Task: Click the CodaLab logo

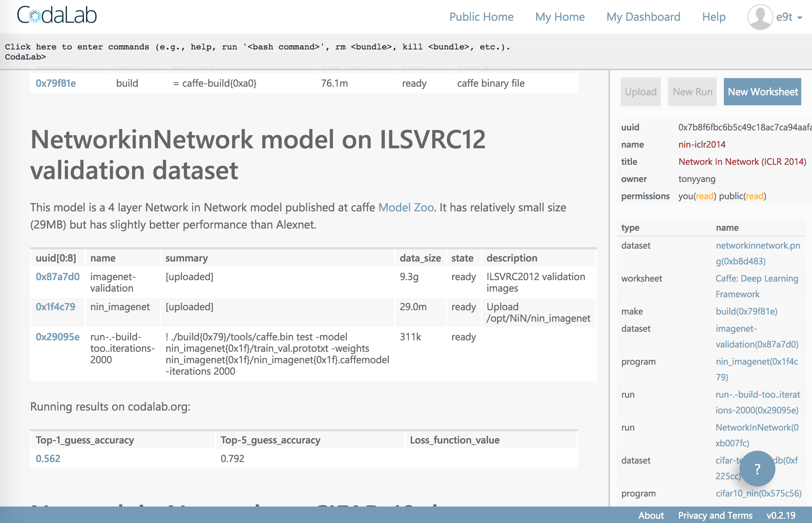Action: tap(57, 15)
